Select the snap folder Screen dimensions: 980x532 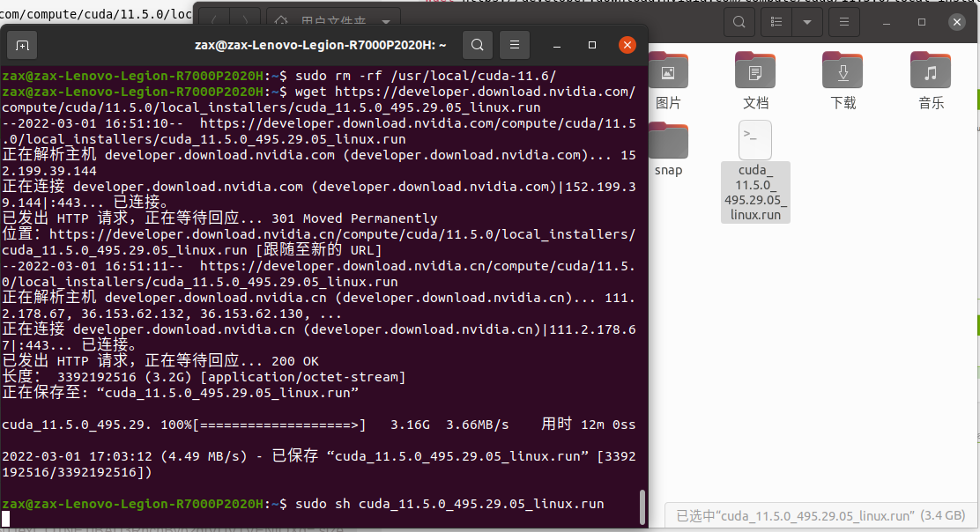[668, 150]
